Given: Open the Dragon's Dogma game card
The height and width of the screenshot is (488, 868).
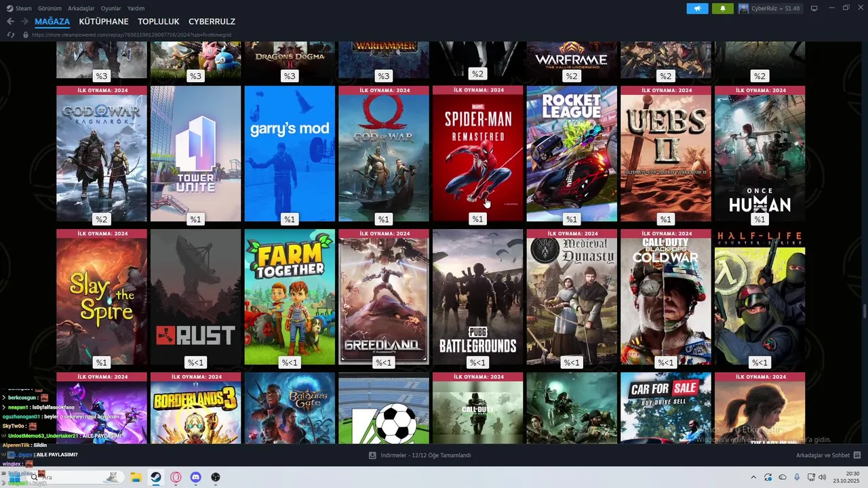Looking at the screenshot, I should [x=290, y=60].
